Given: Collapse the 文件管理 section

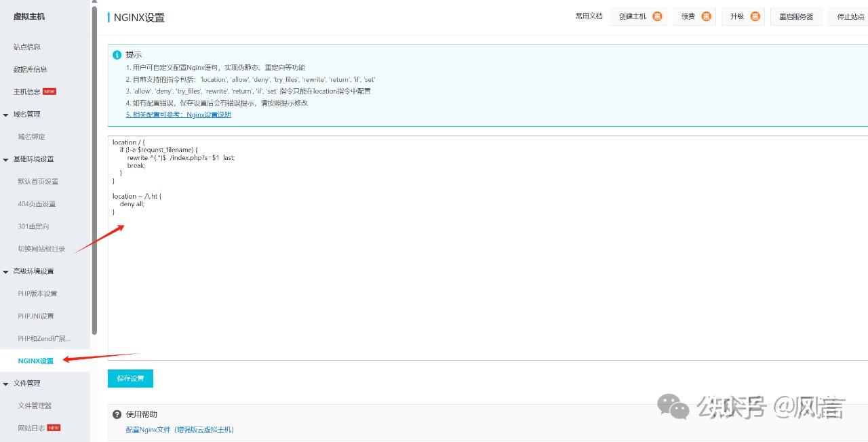Looking at the screenshot, I should [x=6, y=383].
